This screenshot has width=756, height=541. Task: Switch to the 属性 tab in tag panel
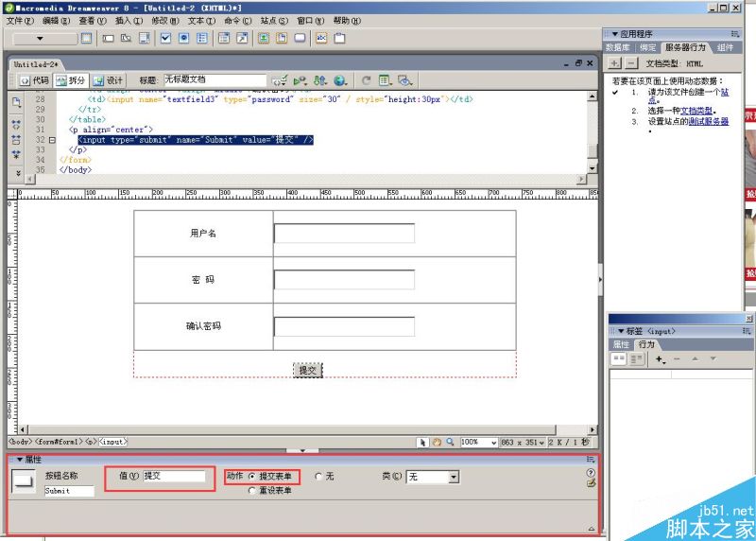pos(621,344)
